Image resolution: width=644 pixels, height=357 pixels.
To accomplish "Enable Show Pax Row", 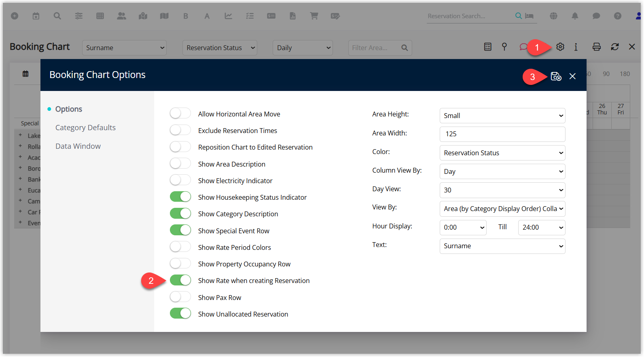I will tap(180, 297).
